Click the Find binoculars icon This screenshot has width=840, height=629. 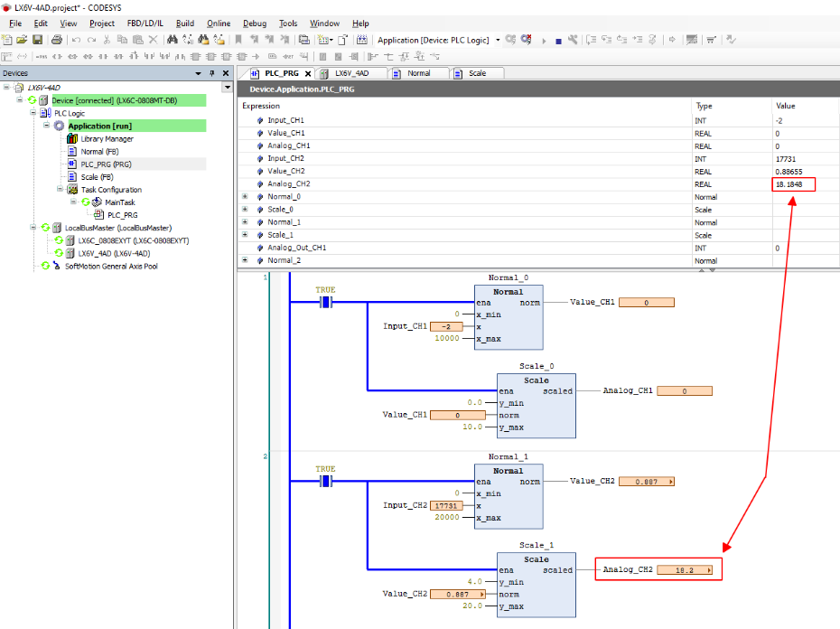[x=172, y=40]
